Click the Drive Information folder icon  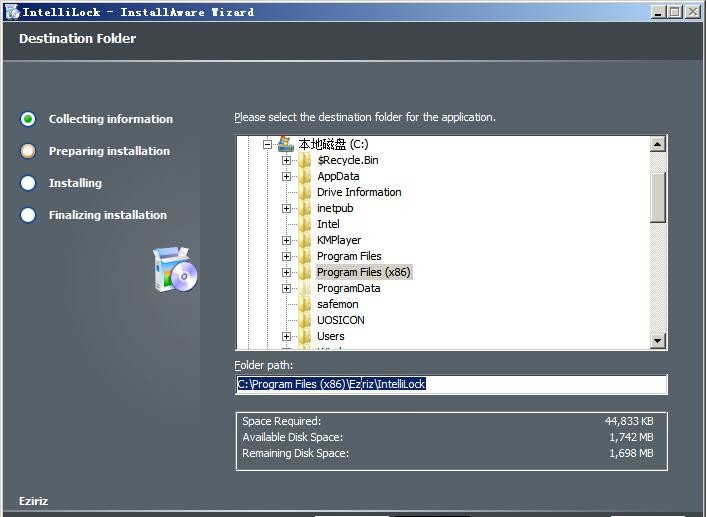305,192
